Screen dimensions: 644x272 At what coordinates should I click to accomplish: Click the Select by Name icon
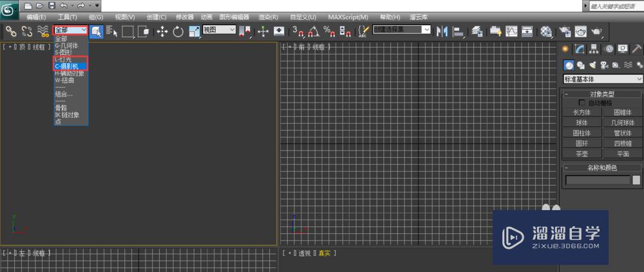click(x=111, y=31)
